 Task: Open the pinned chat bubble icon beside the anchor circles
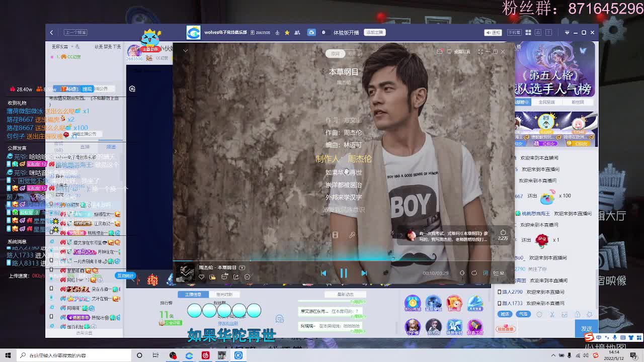tap(280, 319)
